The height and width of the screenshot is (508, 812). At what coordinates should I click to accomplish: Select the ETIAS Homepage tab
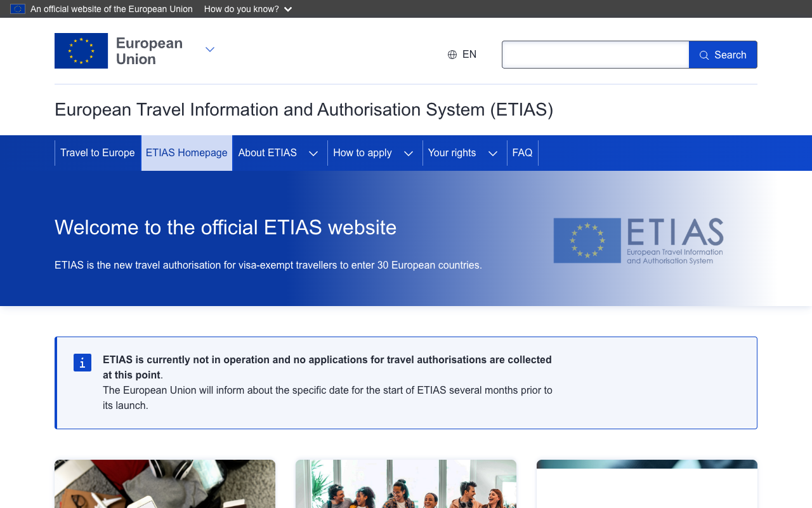point(187,153)
